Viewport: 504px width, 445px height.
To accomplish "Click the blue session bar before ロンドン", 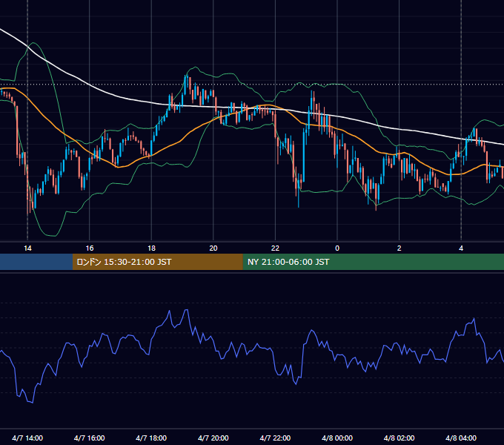I will (x=36, y=262).
